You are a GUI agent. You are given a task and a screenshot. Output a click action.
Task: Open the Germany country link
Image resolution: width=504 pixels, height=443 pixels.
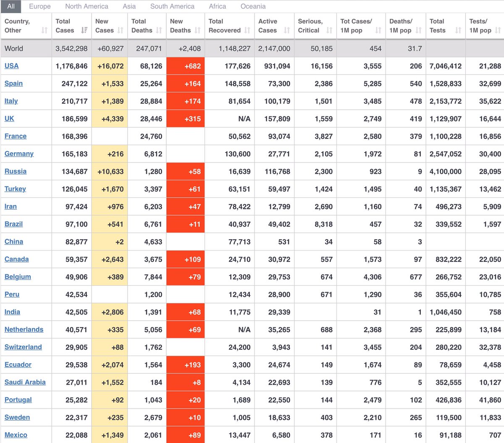pyautogui.click(x=19, y=154)
